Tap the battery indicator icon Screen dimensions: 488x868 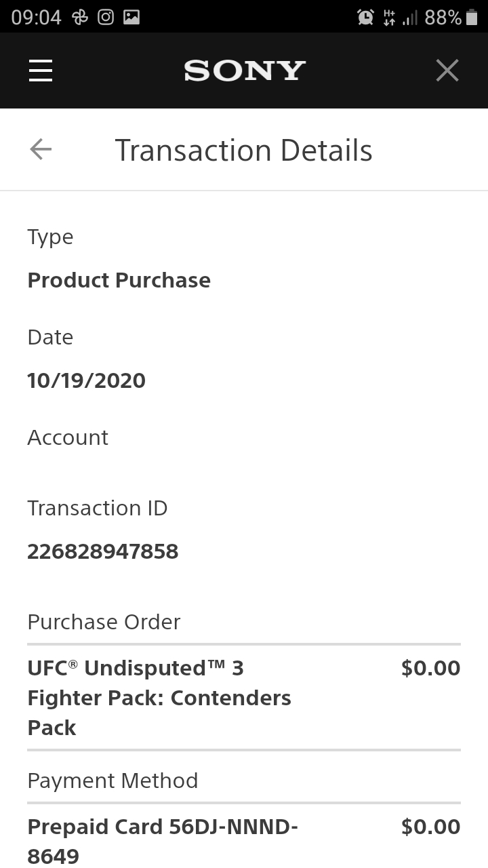pos(472,18)
